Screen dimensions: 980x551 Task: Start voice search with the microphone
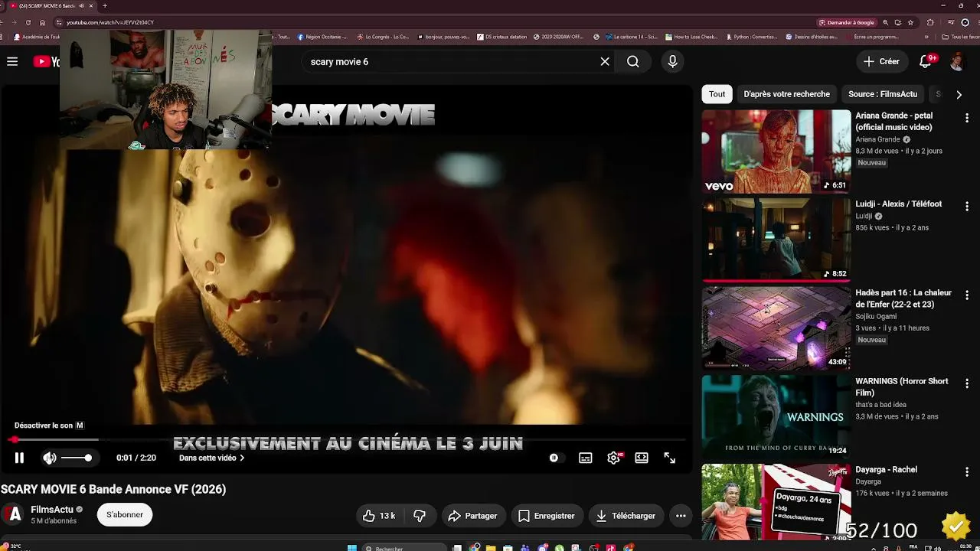[673, 61]
